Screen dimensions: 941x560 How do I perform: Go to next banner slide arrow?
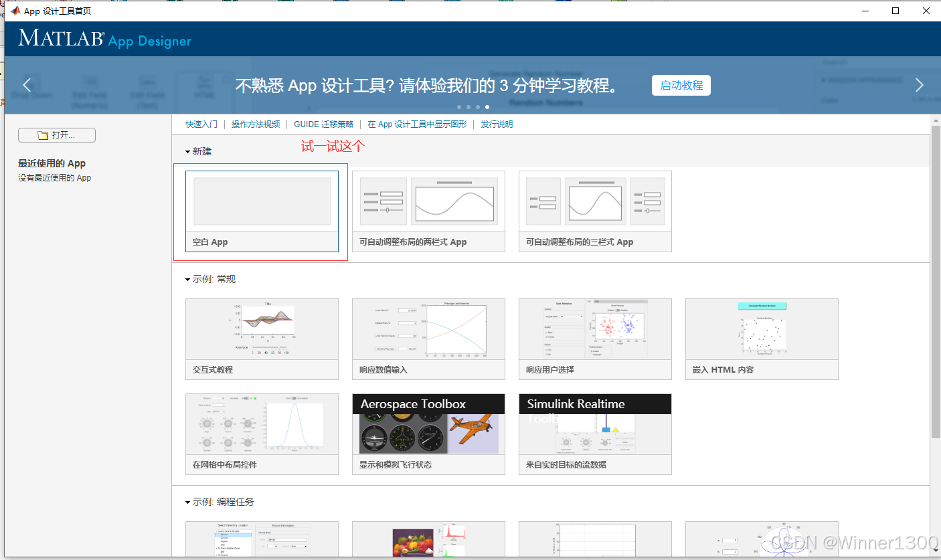click(x=919, y=85)
